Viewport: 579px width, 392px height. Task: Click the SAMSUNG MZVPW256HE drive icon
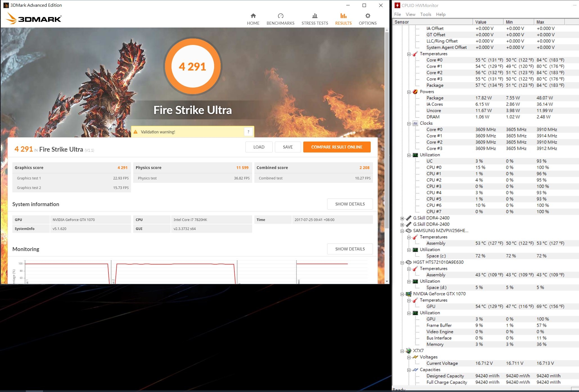(x=409, y=231)
